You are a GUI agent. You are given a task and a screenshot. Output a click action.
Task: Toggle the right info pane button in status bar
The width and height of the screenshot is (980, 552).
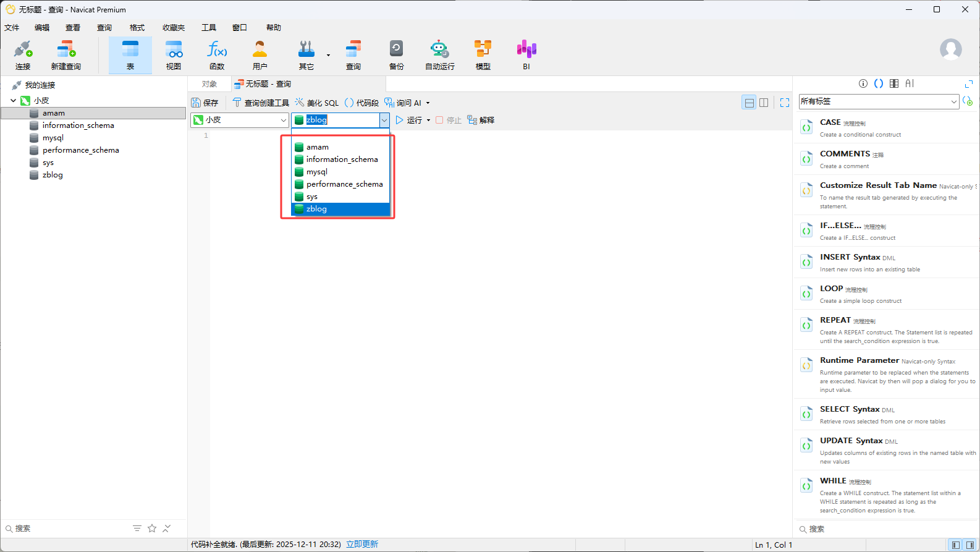970,545
